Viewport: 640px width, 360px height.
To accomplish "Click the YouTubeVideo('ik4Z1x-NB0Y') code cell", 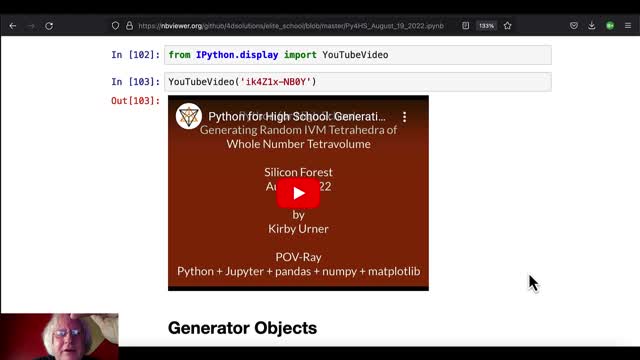I will 358,82.
